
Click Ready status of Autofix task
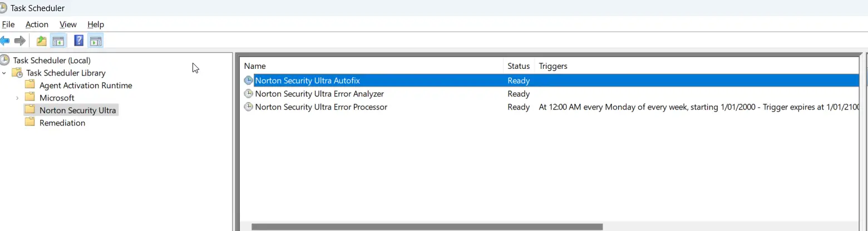pyautogui.click(x=519, y=81)
